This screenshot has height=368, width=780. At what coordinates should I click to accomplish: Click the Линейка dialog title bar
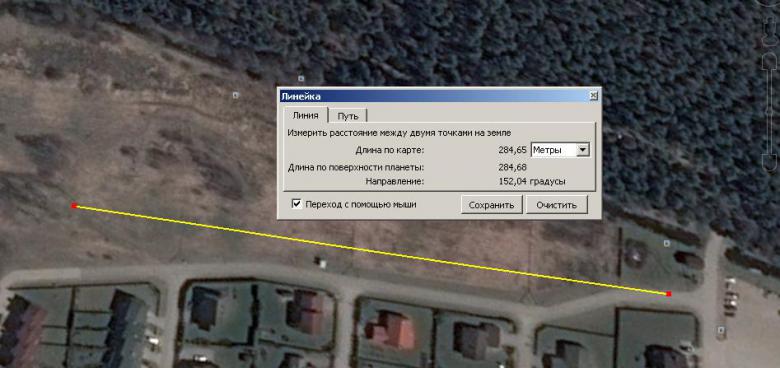click(x=433, y=96)
